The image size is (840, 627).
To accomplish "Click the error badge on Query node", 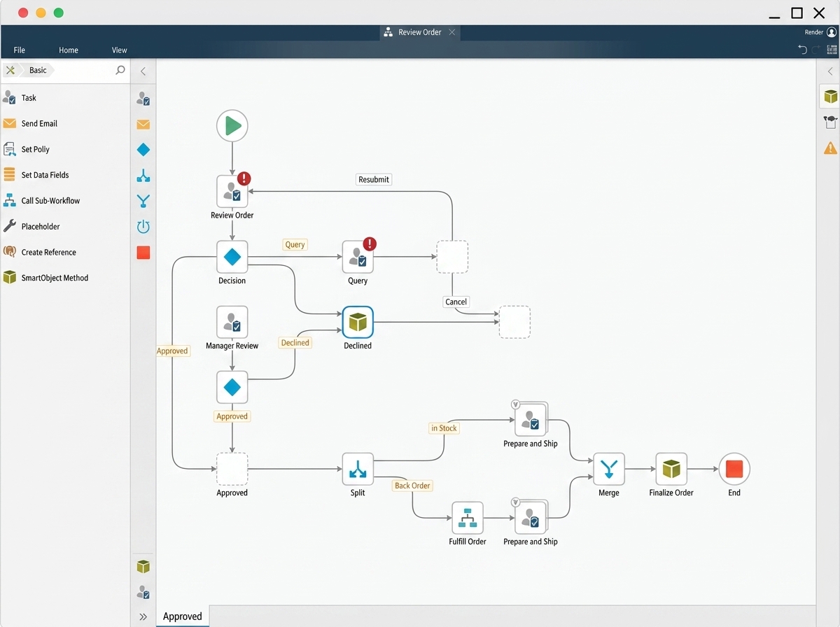I will (370, 244).
